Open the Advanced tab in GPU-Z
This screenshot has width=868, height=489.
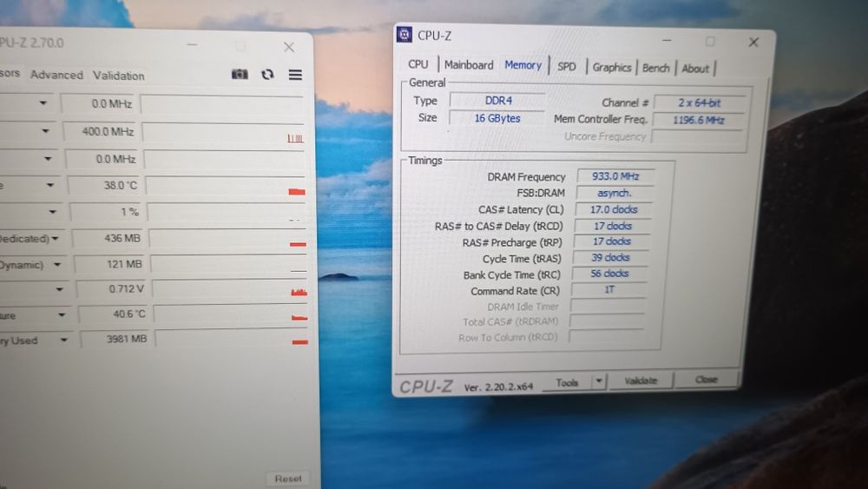56,75
